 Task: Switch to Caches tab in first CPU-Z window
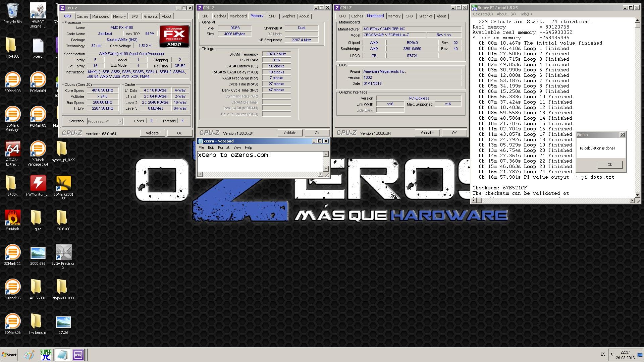click(x=82, y=16)
